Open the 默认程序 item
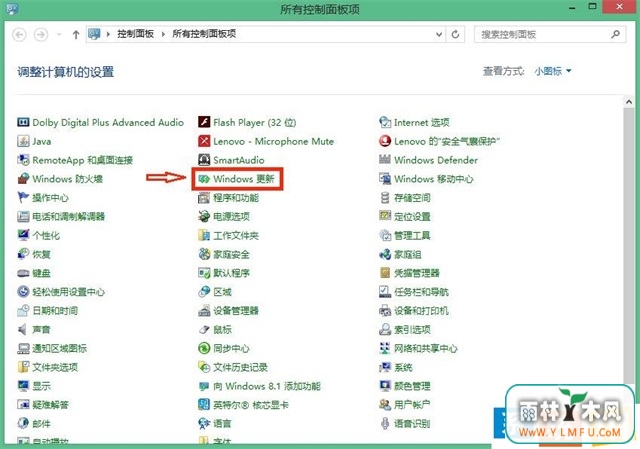The height and width of the screenshot is (449, 640). pyautogui.click(x=224, y=273)
